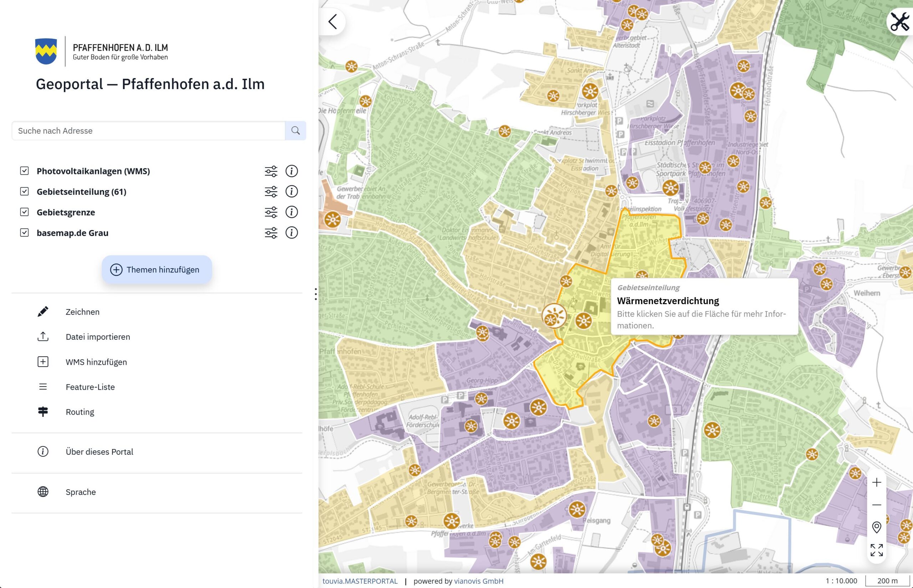
Task: Disable the Photovoltaikanlagen (WMS) layer
Action: click(x=23, y=171)
